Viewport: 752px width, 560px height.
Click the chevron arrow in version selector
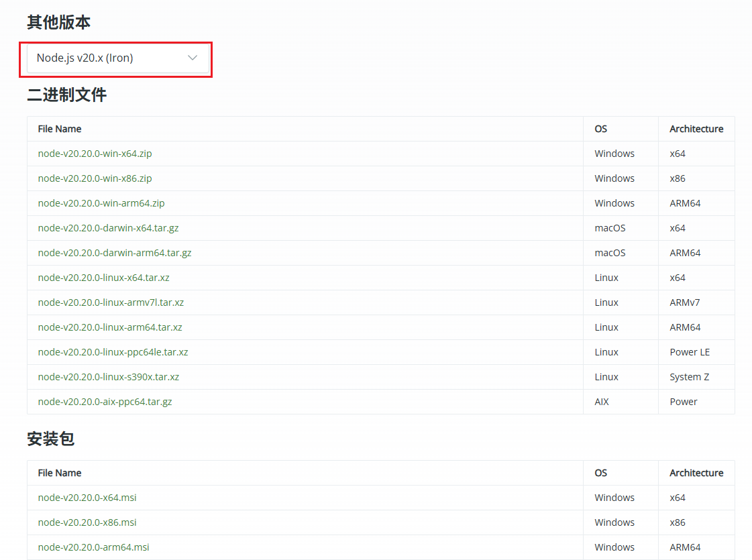pyautogui.click(x=193, y=58)
